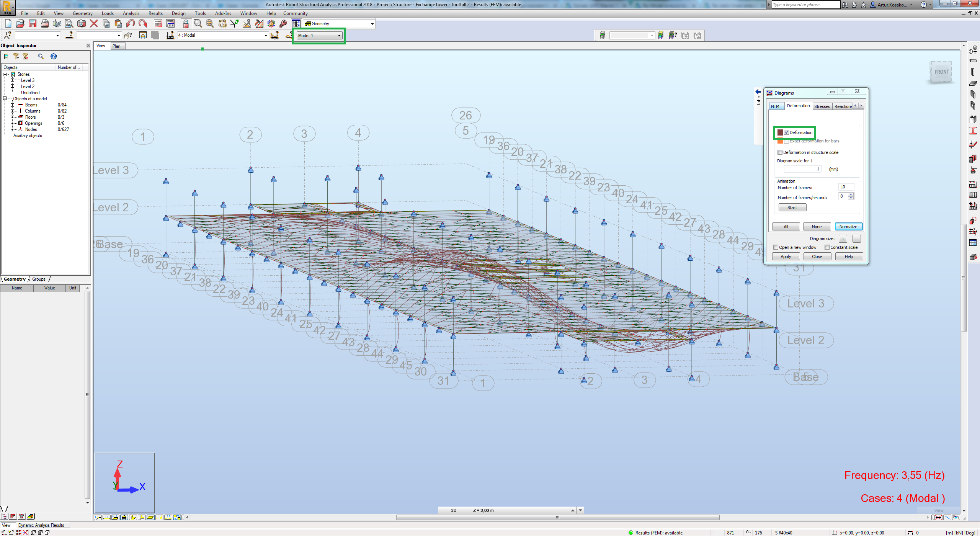Open the Mode 1 dropdown

[339, 35]
